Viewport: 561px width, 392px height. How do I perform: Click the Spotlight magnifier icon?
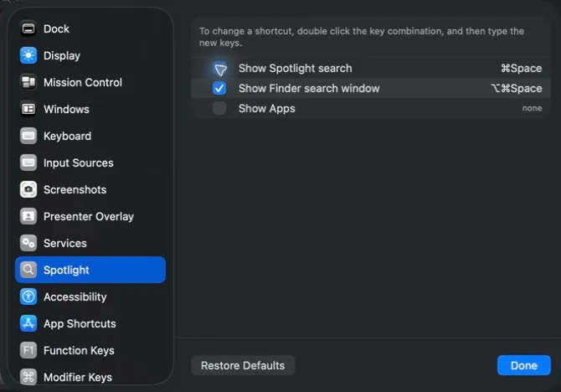click(28, 270)
